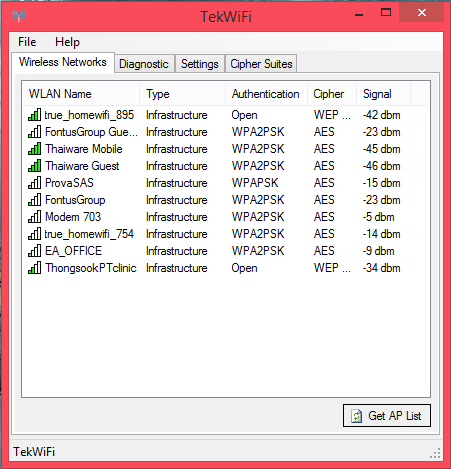Viewport: 451px width, 469px height.
Task: Click the -9 dbm signal value
Action: pyautogui.click(x=379, y=251)
